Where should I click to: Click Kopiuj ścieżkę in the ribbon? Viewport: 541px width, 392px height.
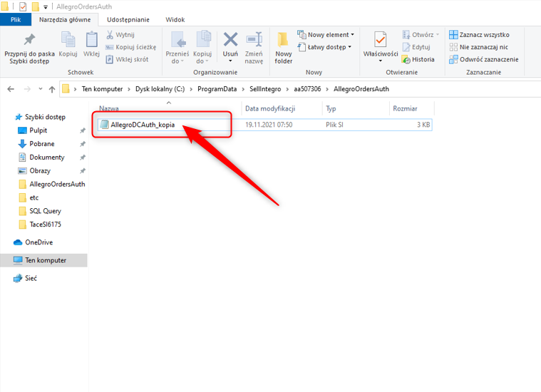pos(131,47)
